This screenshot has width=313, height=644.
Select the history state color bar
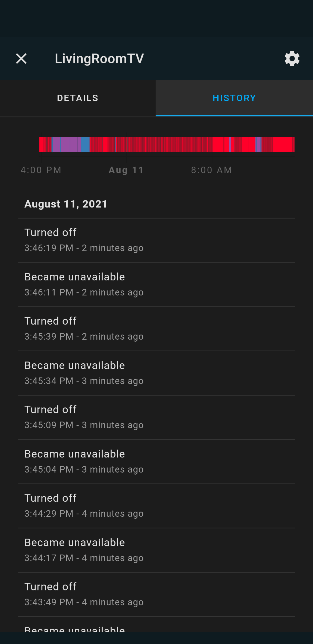pos(167,144)
